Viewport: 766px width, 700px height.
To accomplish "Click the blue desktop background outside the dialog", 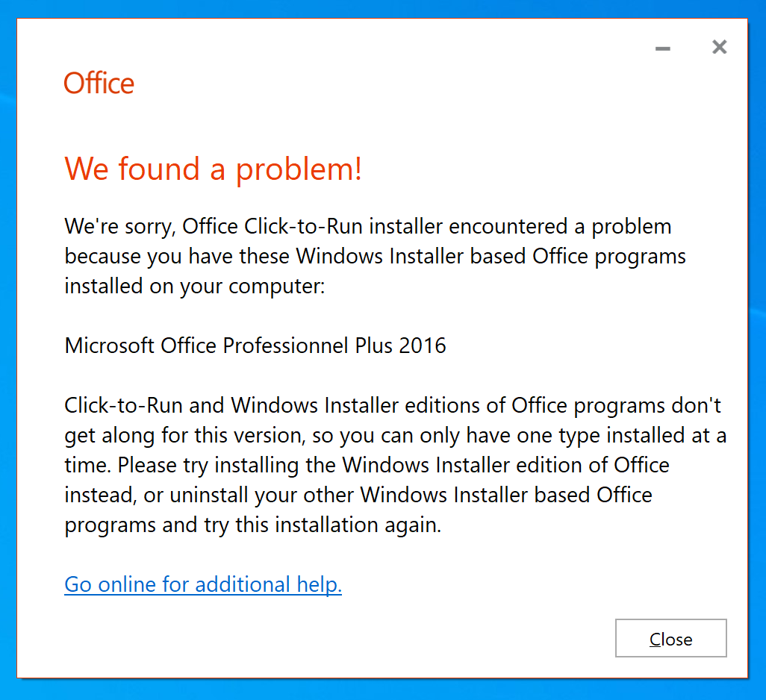I will click(x=756, y=373).
